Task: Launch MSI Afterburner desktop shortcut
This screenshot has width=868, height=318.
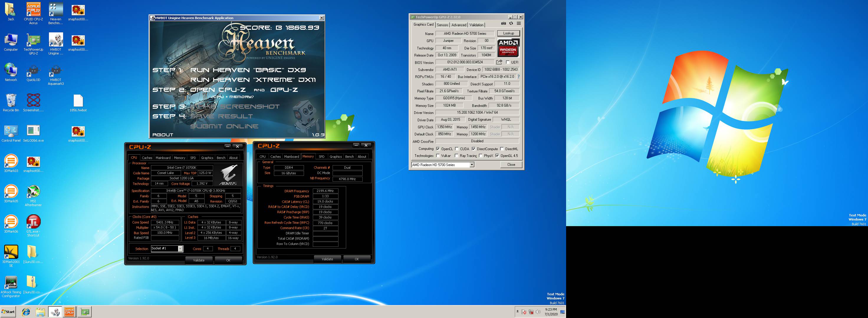Action: (x=33, y=196)
